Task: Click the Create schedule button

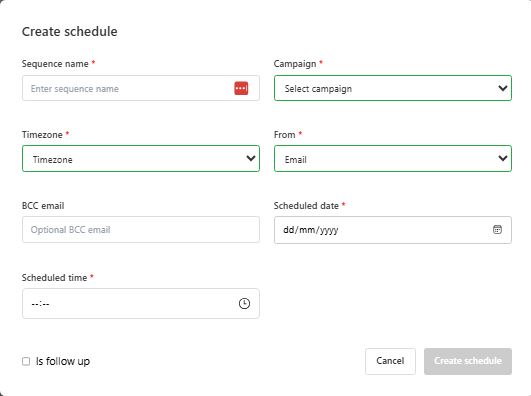Action: pyautogui.click(x=468, y=361)
